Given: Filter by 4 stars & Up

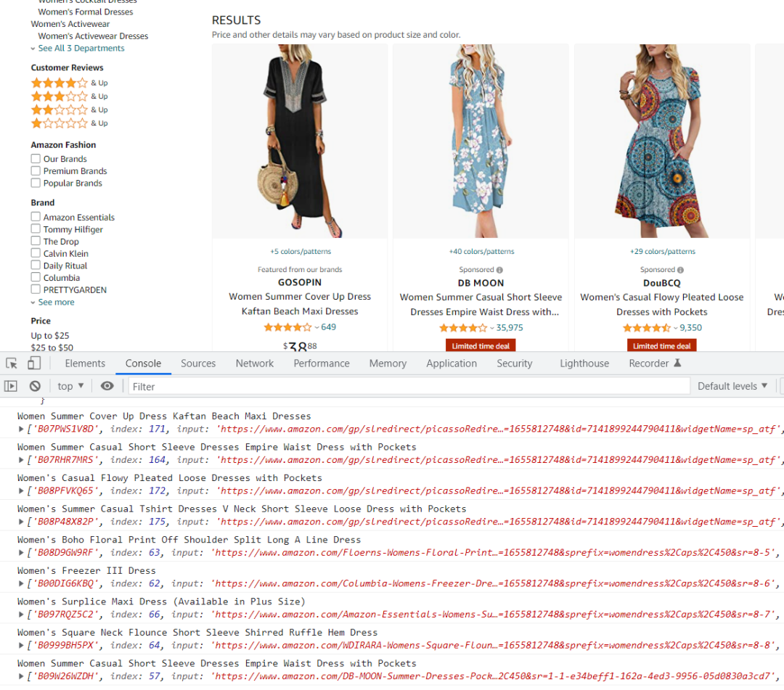Looking at the screenshot, I should 69,83.
